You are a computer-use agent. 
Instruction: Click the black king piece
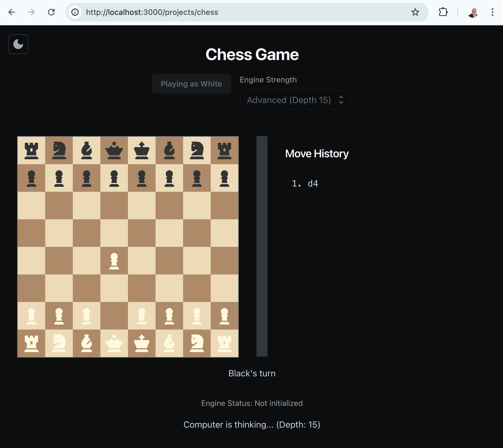coord(142,150)
